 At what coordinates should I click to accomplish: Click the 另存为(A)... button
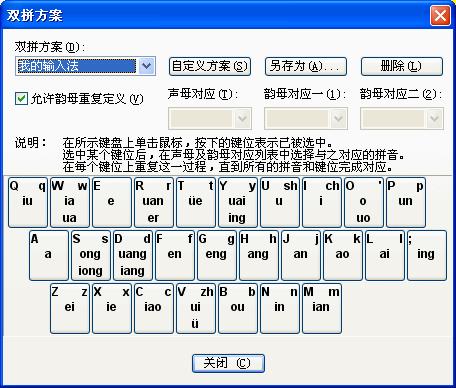coord(306,66)
